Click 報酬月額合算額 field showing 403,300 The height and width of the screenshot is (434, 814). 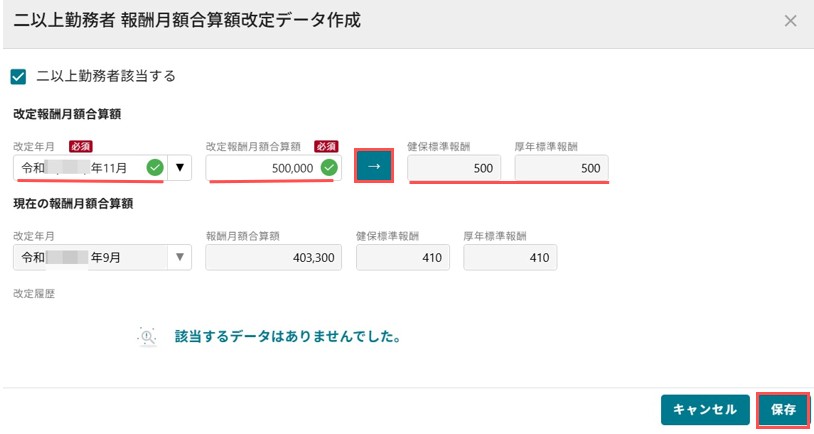pos(274,257)
